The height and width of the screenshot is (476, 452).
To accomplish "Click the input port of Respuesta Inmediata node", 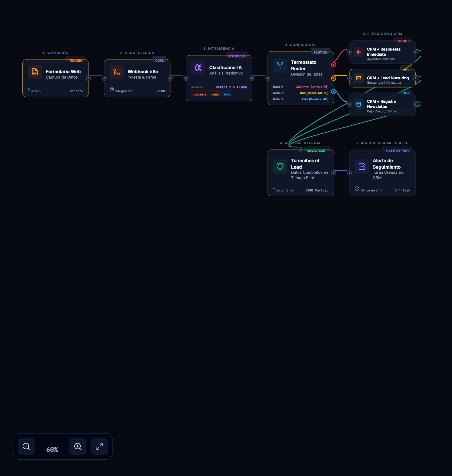I will coord(349,52).
